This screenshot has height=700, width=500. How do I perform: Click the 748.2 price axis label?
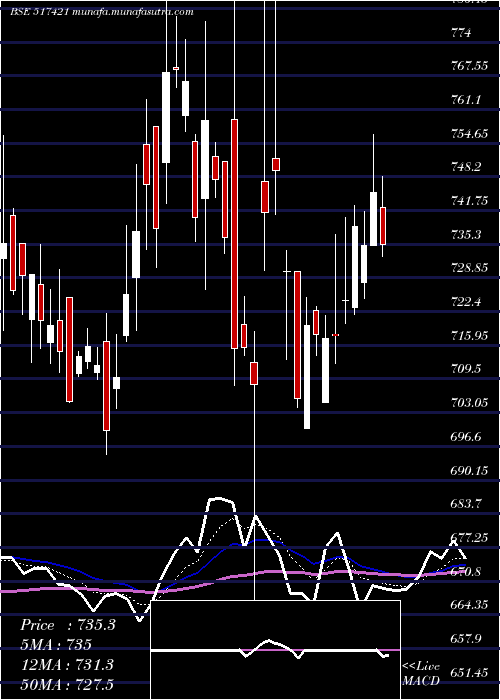pyautogui.click(x=465, y=167)
